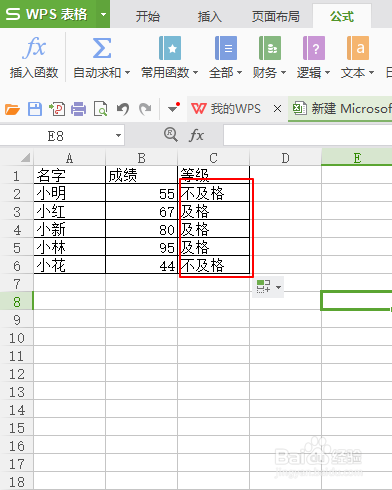Switch to the 页面布局 tab
The width and height of the screenshot is (392, 490).
276,16
